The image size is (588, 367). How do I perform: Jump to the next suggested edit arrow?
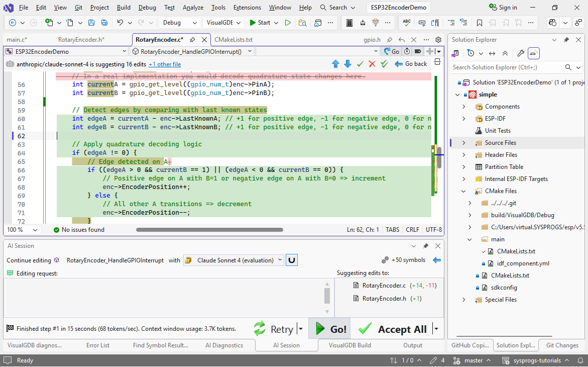(x=347, y=64)
